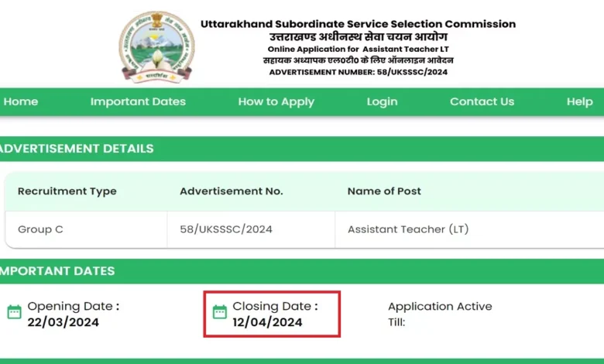604x364 pixels.
Task: Go to Important Dates in navigation bar
Action: coord(138,101)
